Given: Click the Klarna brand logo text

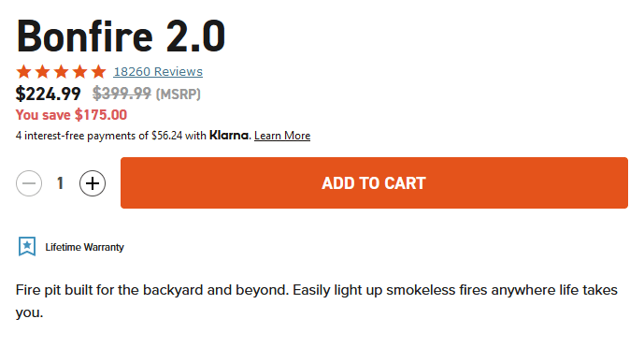Looking at the screenshot, I should (229, 135).
